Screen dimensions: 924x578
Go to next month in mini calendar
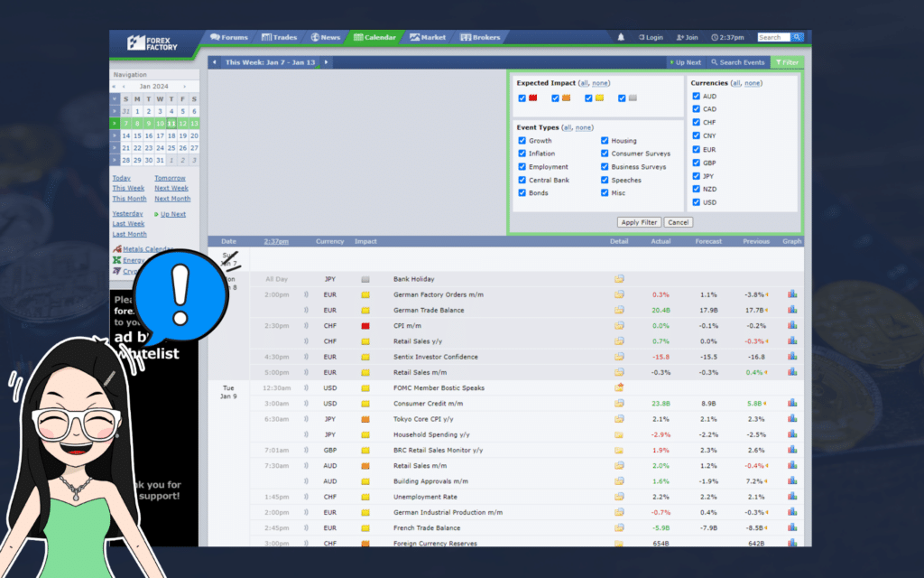tap(184, 86)
